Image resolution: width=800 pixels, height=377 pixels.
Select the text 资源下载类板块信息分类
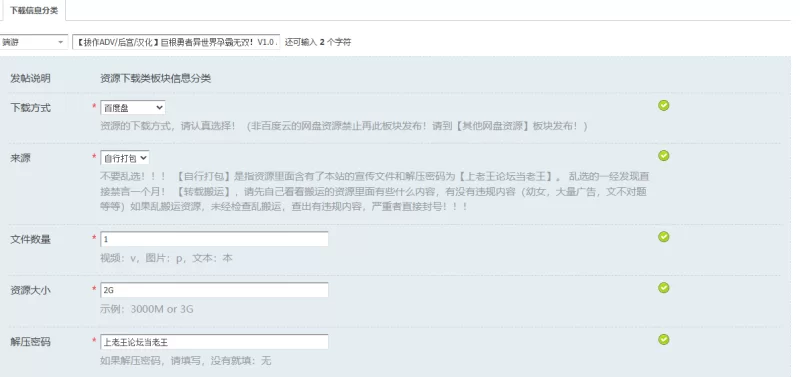pyautogui.click(x=156, y=79)
